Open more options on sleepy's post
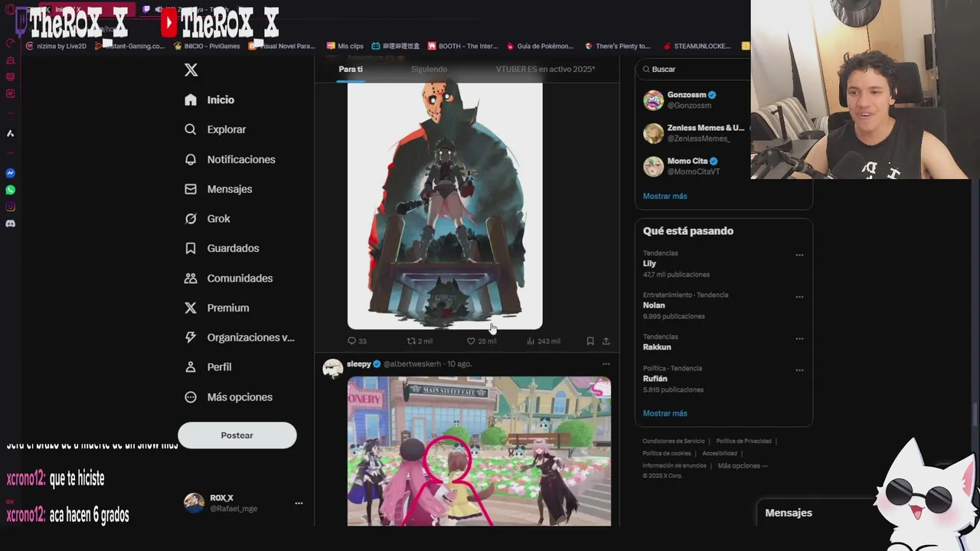Image resolution: width=980 pixels, height=551 pixels. point(606,364)
